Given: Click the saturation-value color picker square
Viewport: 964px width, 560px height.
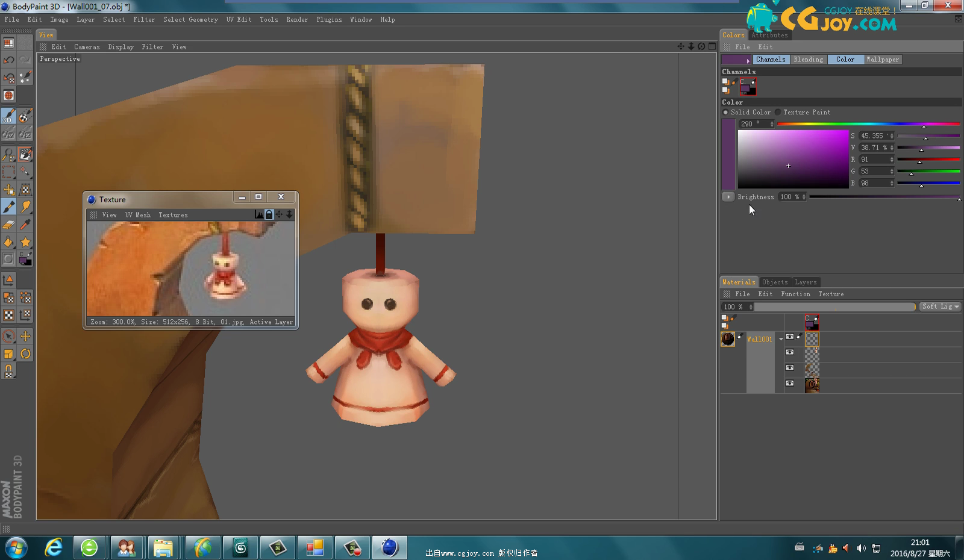Looking at the screenshot, I should (x=793, y=160).
